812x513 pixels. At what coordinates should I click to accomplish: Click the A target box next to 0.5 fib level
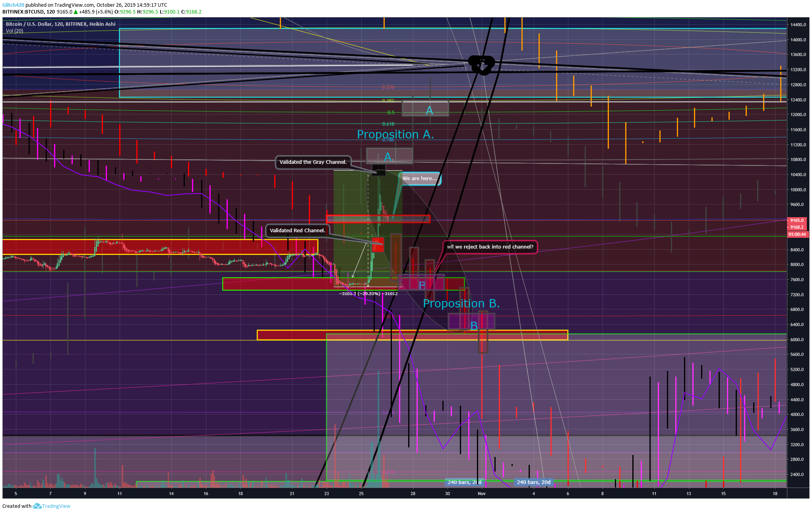(x=425, y=109)
